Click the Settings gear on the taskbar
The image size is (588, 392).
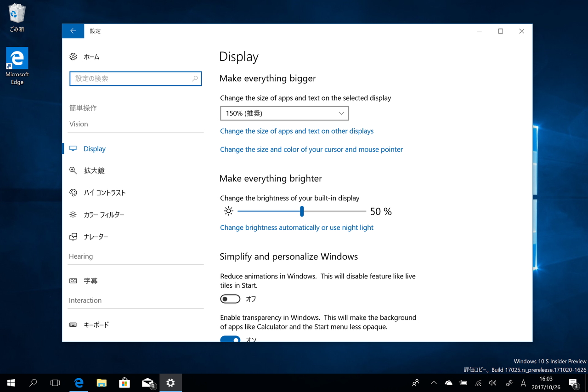tap(170, 383)
